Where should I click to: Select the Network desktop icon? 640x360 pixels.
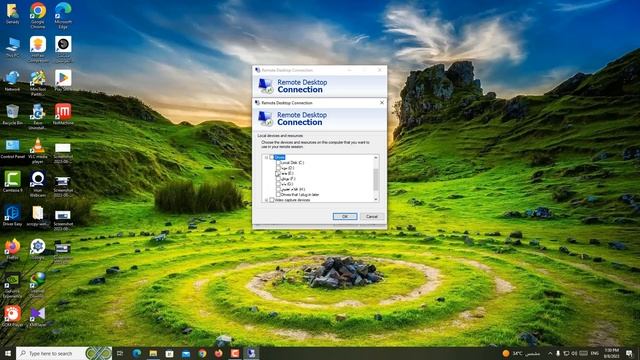[12, 81]
